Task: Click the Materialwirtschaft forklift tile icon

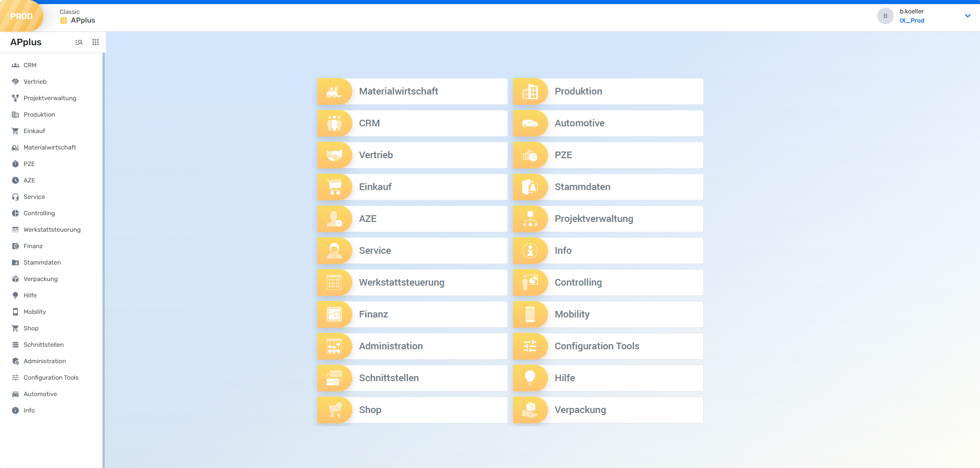Action: 334,91
